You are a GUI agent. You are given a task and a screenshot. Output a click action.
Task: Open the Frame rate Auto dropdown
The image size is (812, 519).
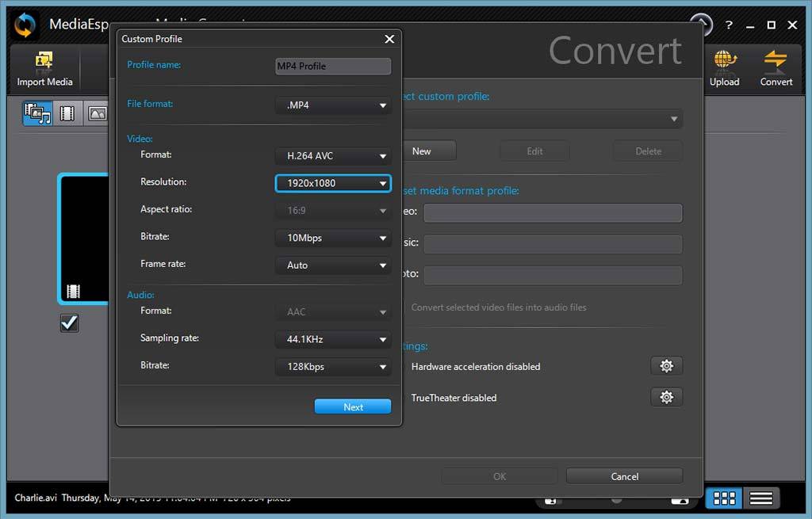(333, 265)
